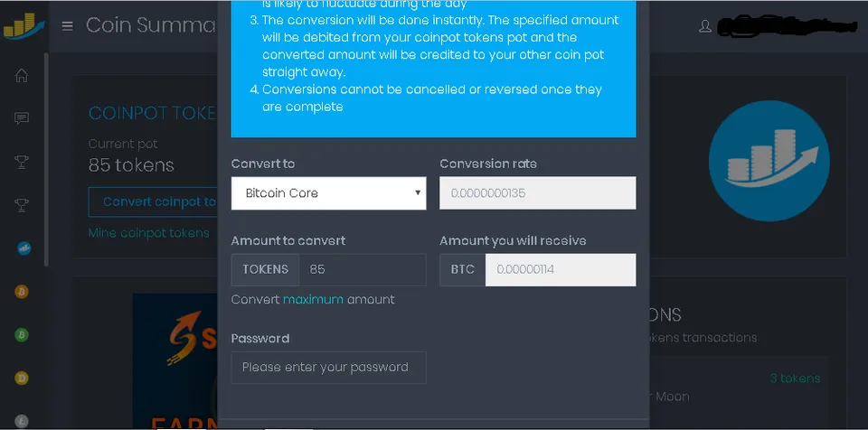Image resolution: width=868 pixels, height=430 pixels.
Task: Select the Litecoin sidebar icon
Action: [x=22, y=421]
